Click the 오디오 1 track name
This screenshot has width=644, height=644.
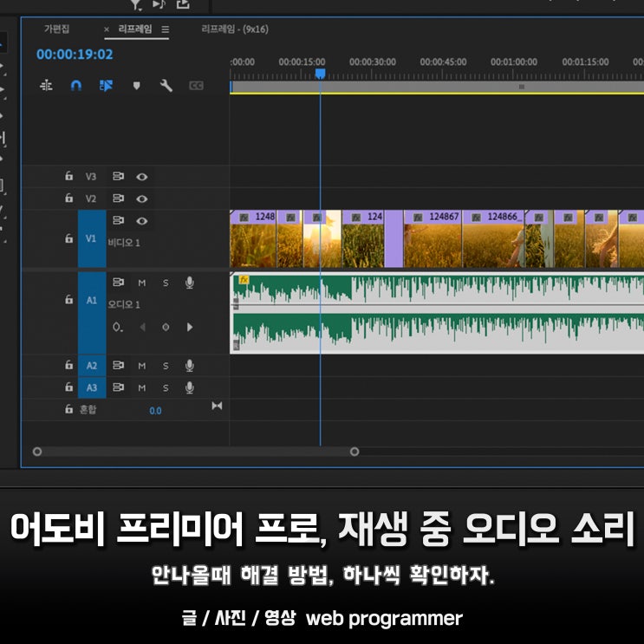(x=124, y=304)
